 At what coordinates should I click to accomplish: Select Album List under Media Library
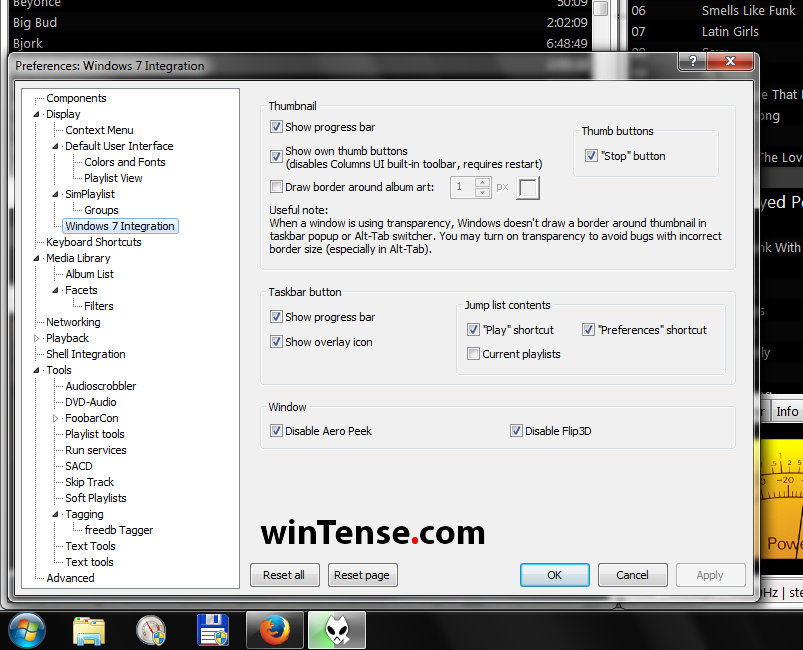point(89,274)
